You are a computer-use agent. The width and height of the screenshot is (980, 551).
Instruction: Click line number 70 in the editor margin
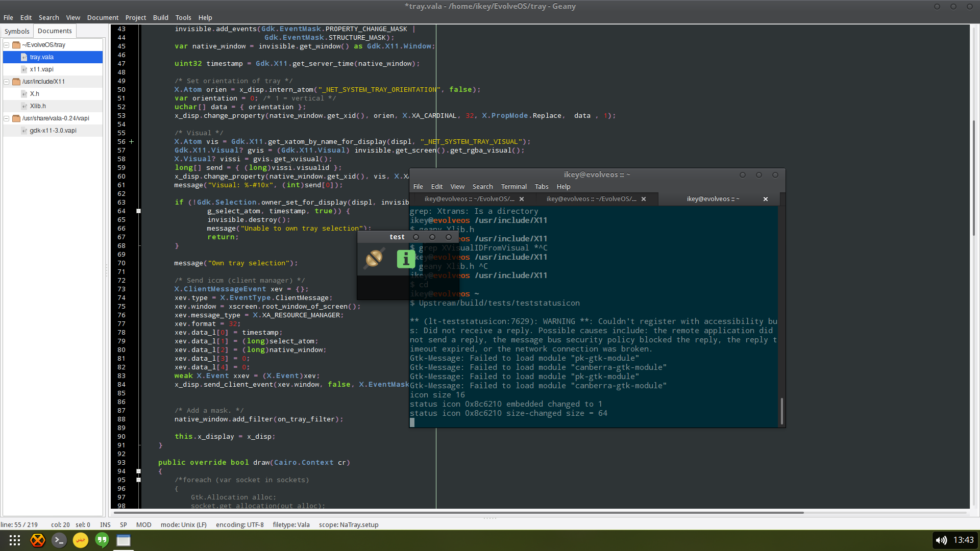coord(121,263)
